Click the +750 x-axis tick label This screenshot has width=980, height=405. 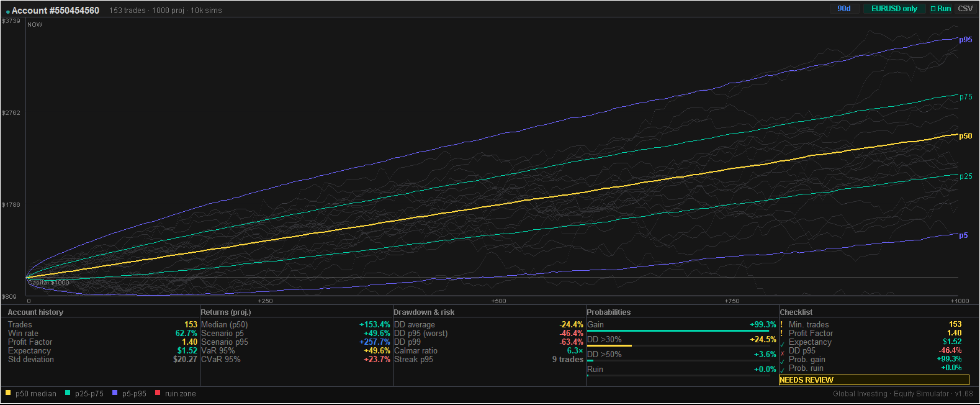tap(732, 301)
